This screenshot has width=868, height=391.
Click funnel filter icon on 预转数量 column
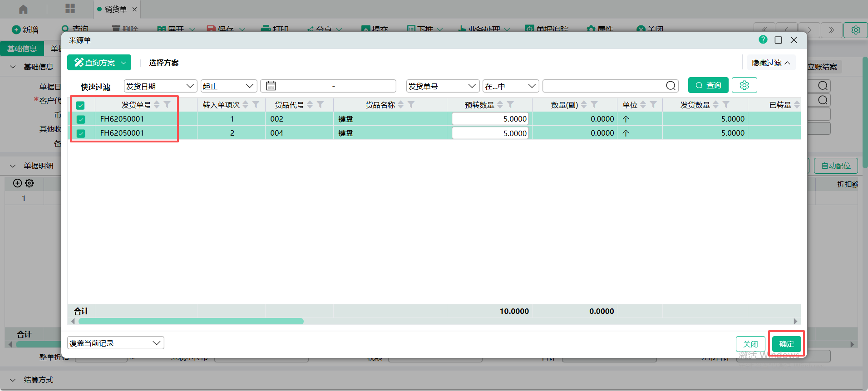[510, 105]
